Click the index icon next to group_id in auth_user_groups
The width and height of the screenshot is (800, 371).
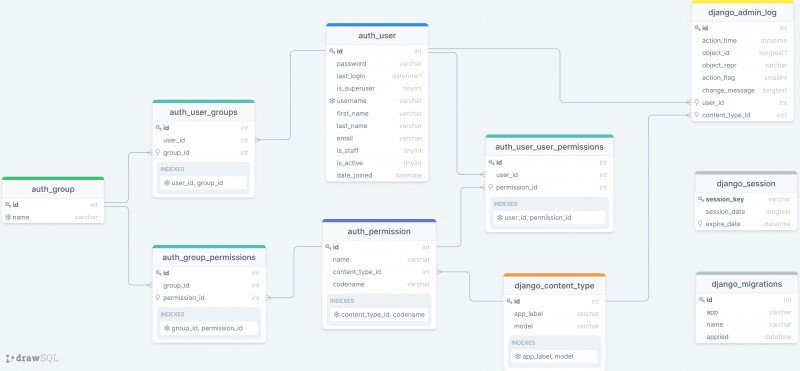click(x=158, y=152)
